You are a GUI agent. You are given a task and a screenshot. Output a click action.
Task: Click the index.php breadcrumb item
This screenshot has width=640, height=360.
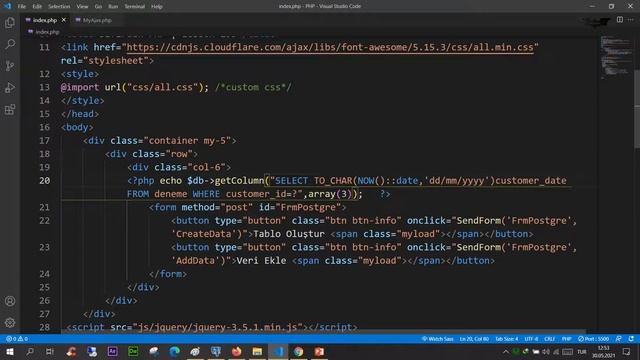tap(47, 32)
